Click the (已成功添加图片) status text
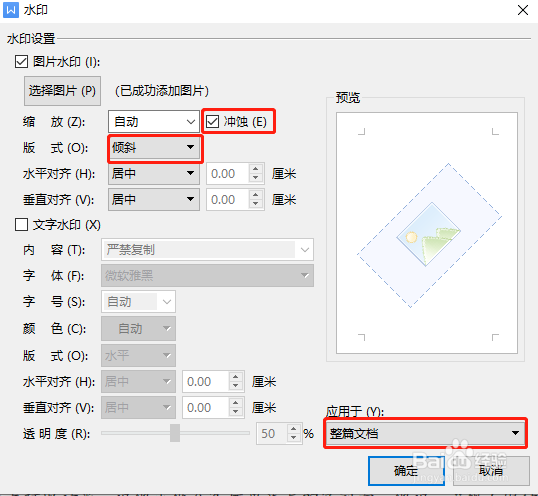The image size is (538, 496). pos(162,91)
